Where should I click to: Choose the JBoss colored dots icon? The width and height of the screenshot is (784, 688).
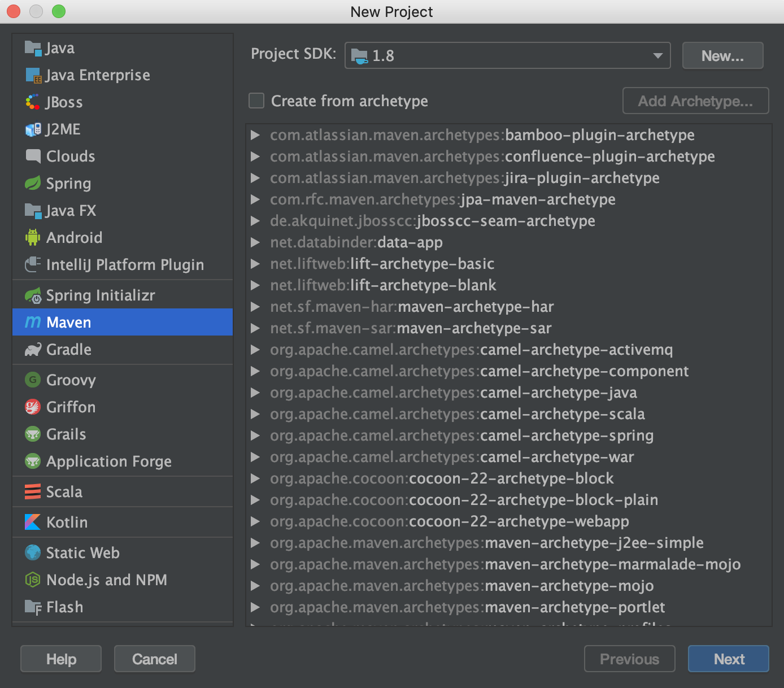coord(33,102)
